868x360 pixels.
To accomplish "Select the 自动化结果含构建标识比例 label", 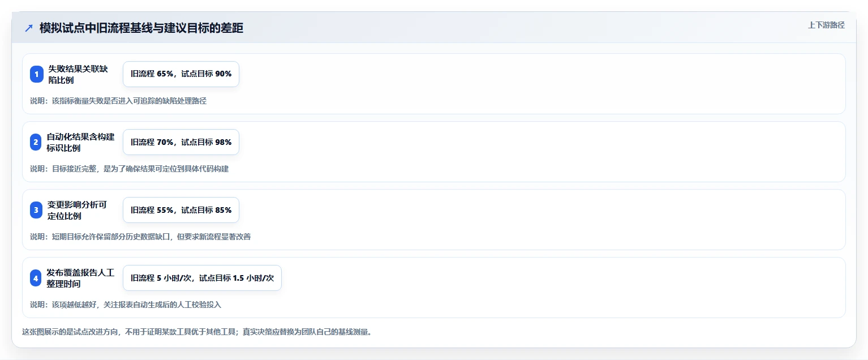I will pyautogui.click(x=81, y=142).
